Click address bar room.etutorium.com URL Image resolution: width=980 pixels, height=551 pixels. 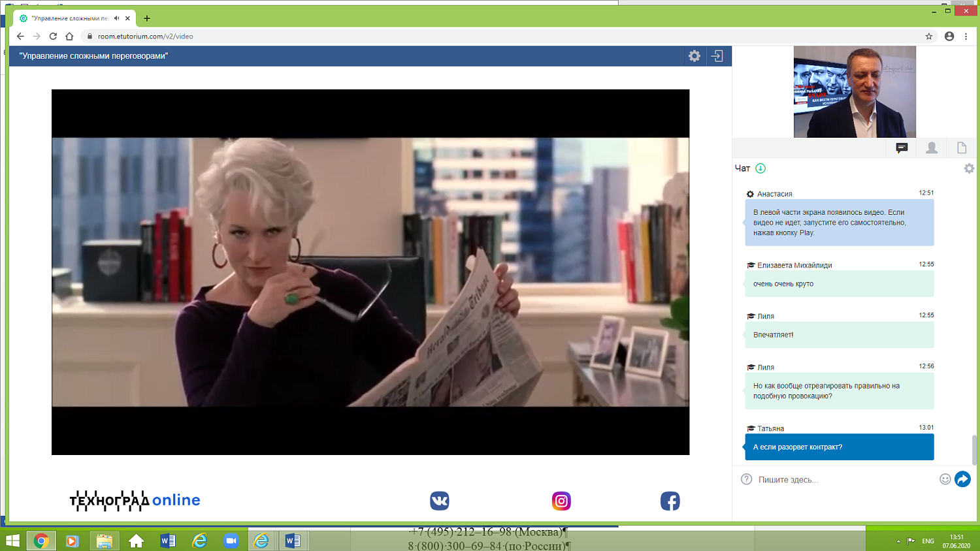[x=146, y=37]
